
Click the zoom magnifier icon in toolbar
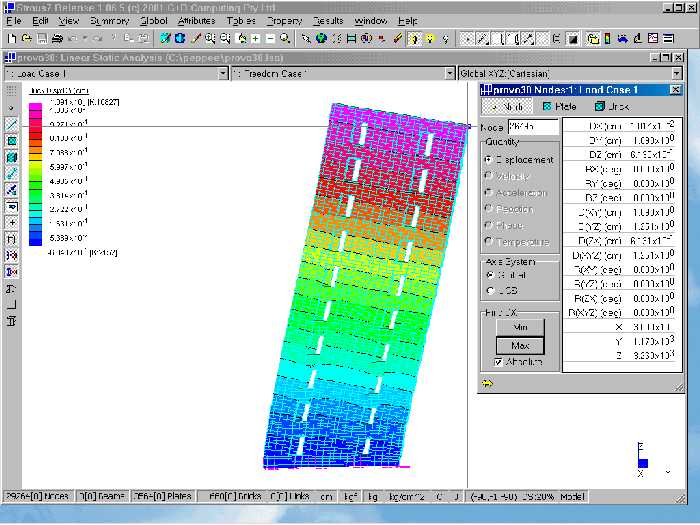[x=286, y=39]
